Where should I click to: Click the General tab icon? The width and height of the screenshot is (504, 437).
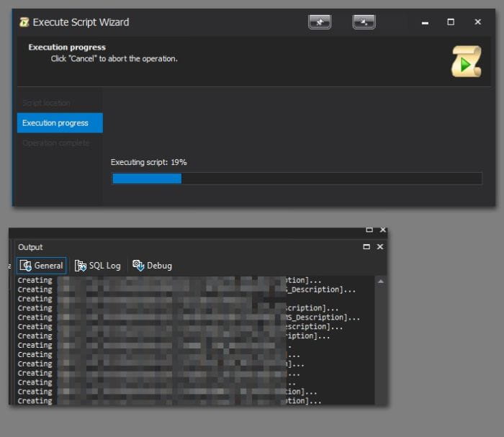[25, 266]
